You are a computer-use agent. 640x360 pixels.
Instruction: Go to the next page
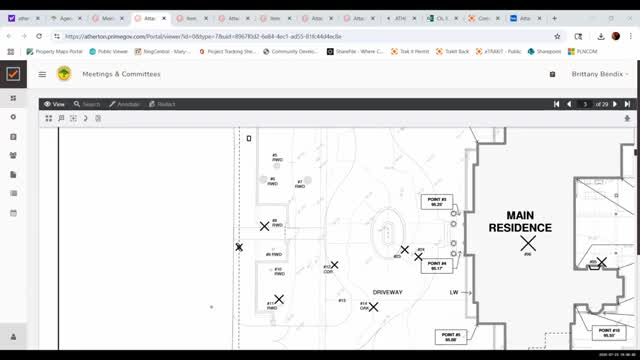tap(615, 104)
